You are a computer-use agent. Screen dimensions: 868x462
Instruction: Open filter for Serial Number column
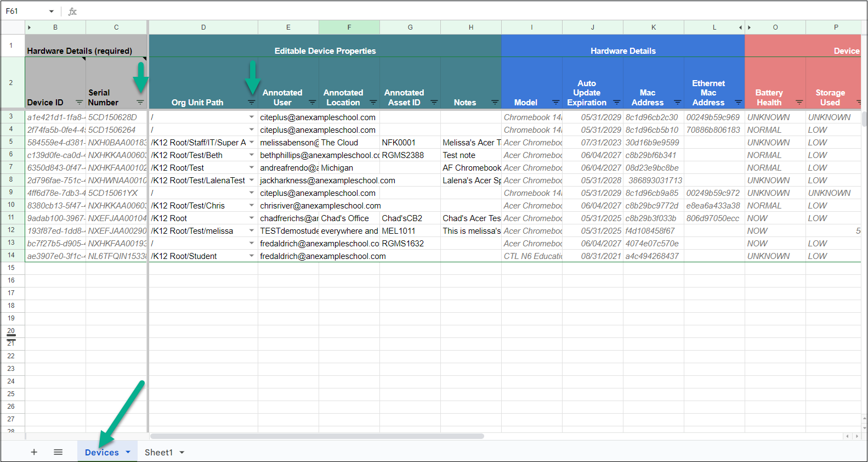point(140,103)
